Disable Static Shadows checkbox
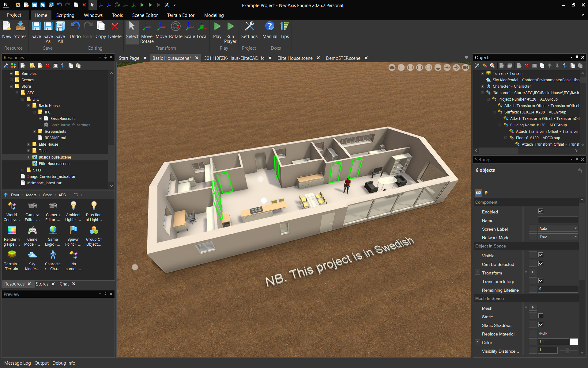This screenshot has height=368, width=588. (x=541, y=324)
